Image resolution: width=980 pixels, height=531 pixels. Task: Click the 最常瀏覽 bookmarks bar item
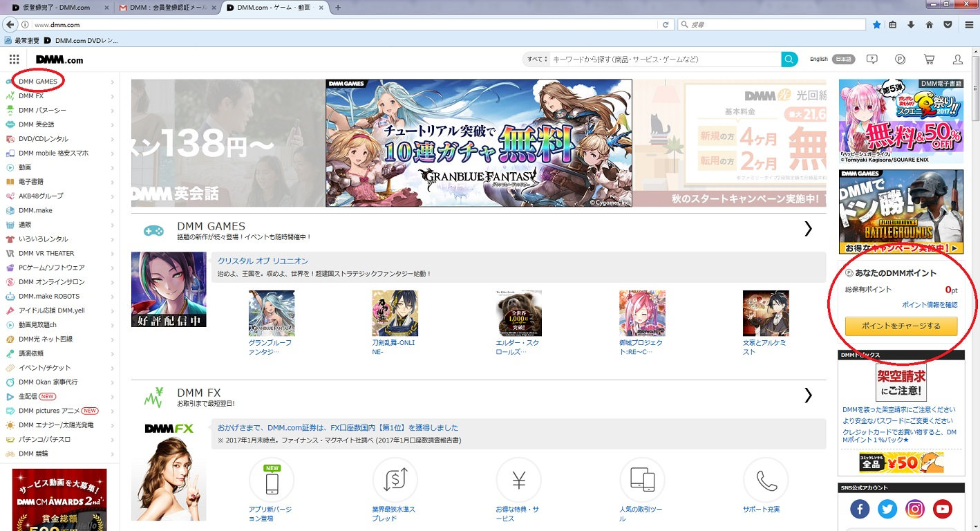point(22,41)
